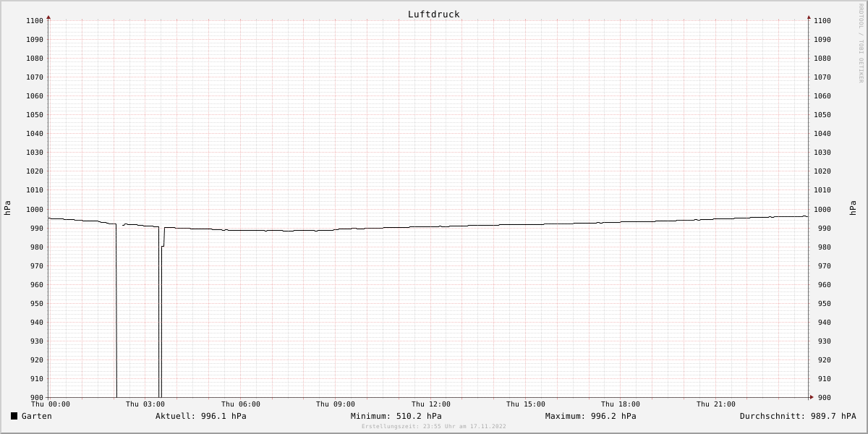Click the "1090" label on the right axis
868x434 pixels.
pos(822,40)
